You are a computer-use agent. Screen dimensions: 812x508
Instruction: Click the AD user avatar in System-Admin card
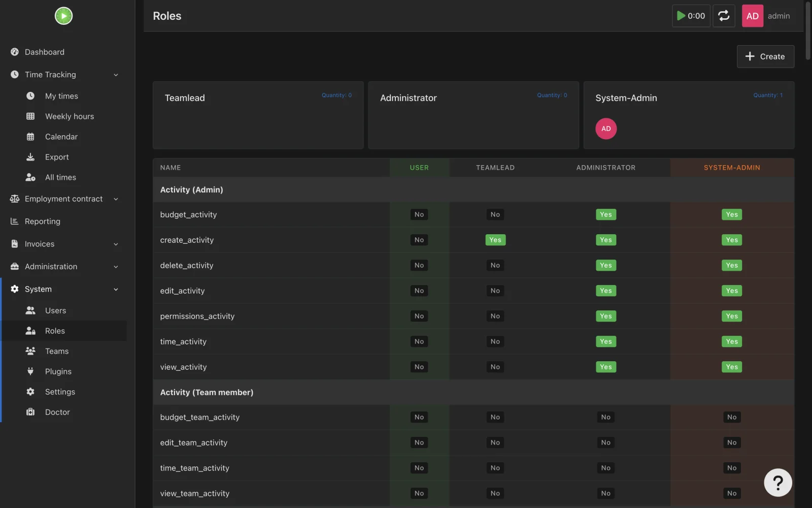pos(606,129)
